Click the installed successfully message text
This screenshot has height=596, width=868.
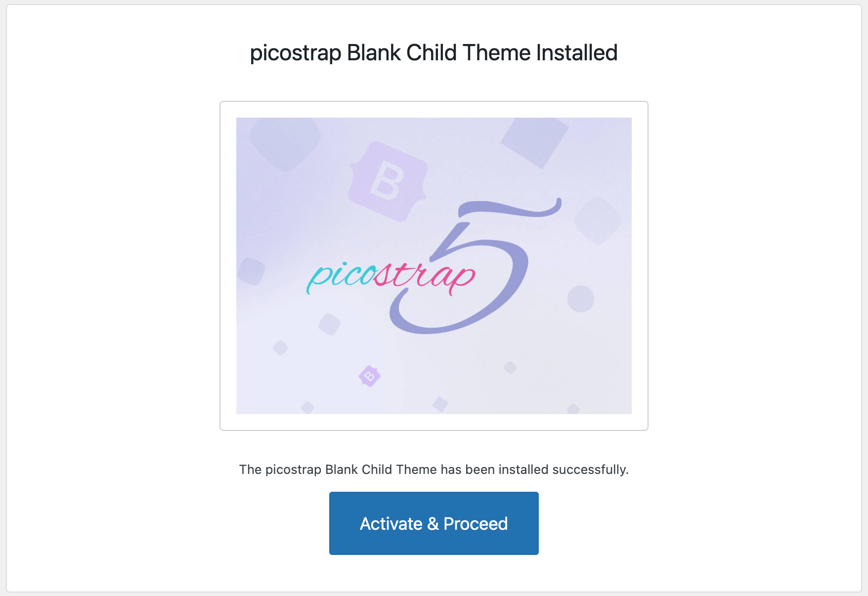coord(434,469)
